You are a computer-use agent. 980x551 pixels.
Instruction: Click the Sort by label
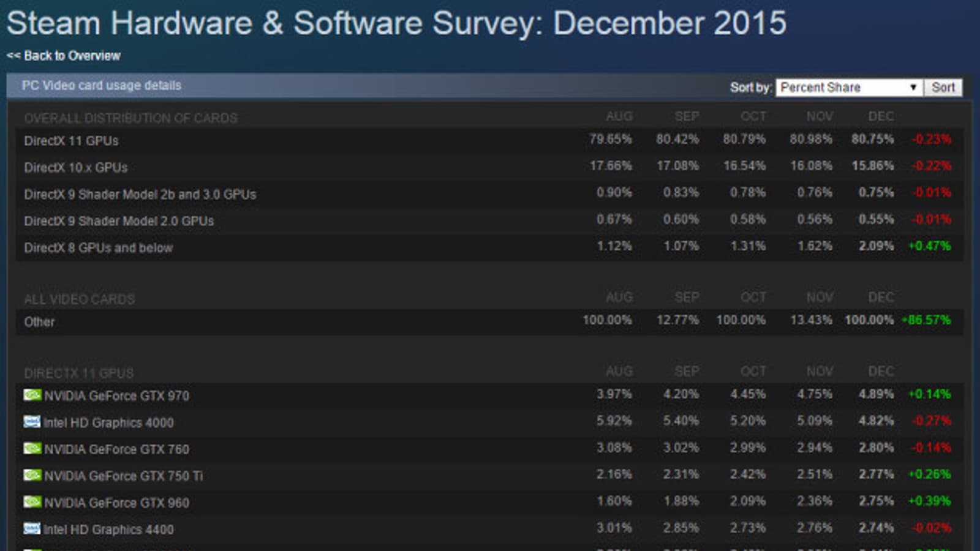coord(751,88)
